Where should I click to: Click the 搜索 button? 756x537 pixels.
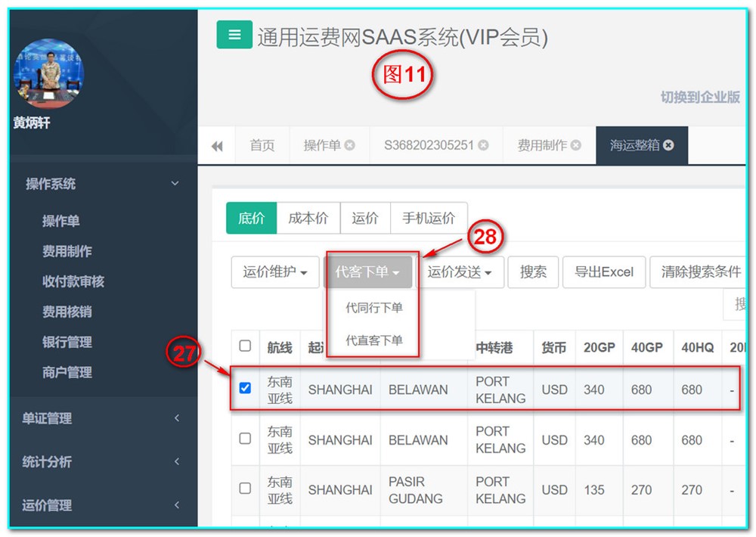532,272
